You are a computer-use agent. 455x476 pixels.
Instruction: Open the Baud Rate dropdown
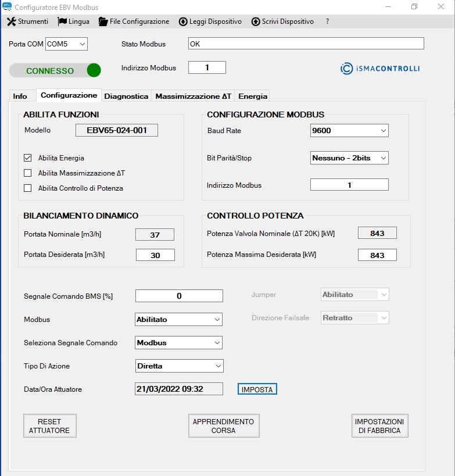click(349, 131)
